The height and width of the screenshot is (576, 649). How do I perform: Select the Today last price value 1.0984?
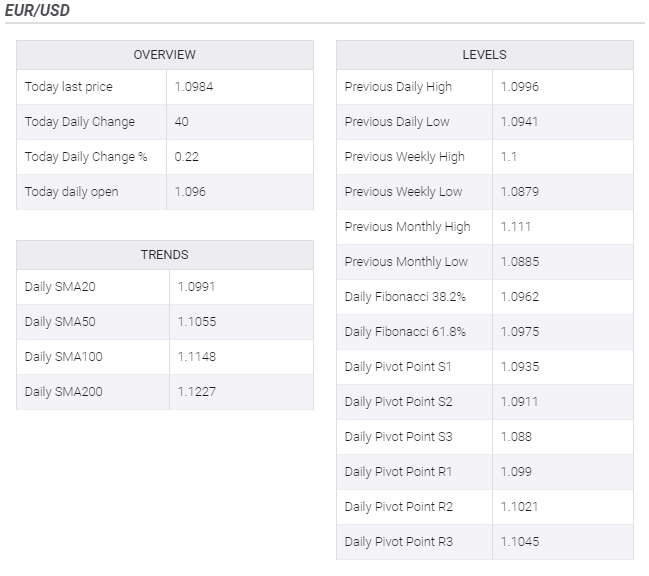(x=194, y=87)
